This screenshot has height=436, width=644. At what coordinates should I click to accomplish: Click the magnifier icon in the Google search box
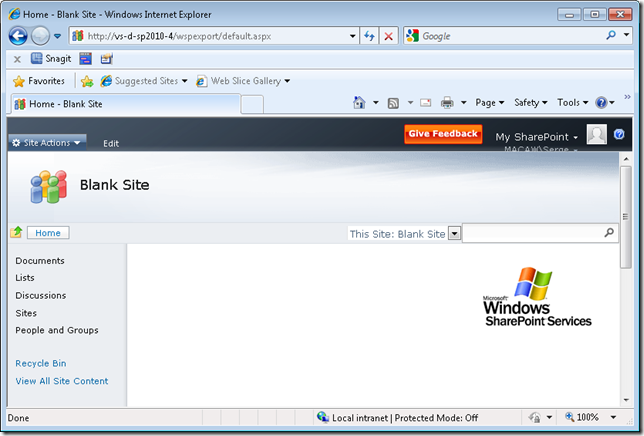pos(611,35)
